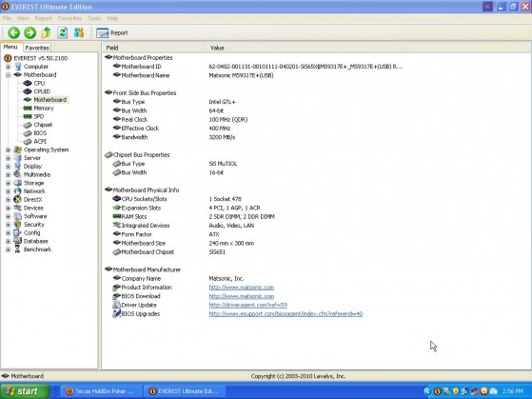The image size is (532, 399).
Task: Open the BIOS Upgrades esupport link
Action: pos(286,313)
